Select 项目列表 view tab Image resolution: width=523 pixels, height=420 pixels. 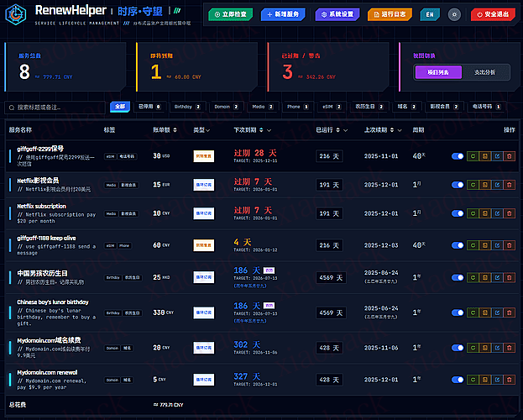coord(438,72)
